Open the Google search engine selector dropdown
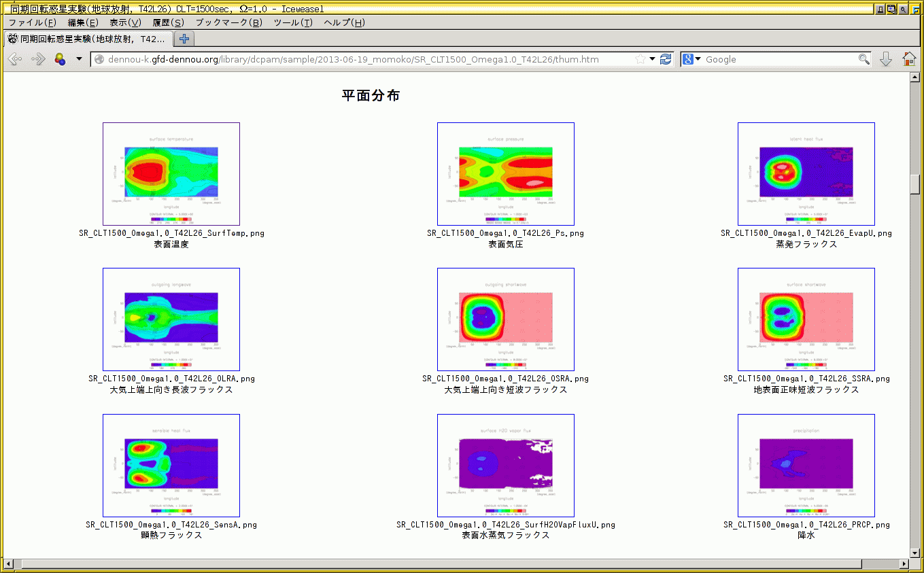The width and height of the screenshot is (924, 573). [x=691, y=59]
